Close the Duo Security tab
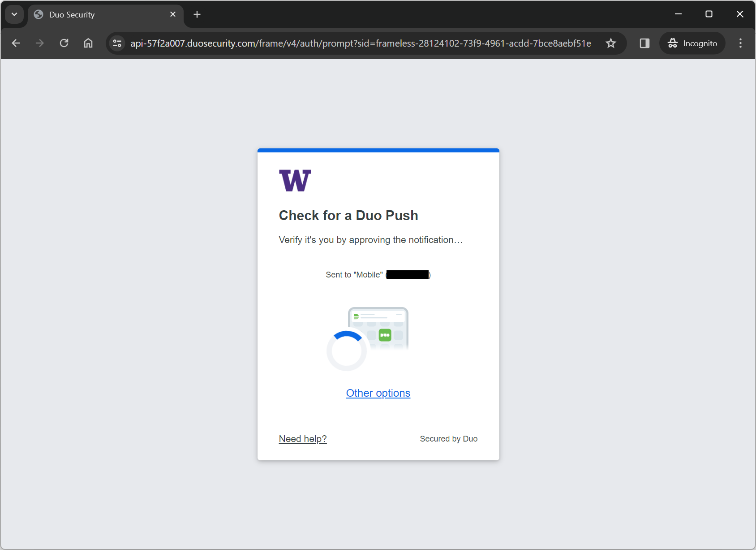The width and height of the screenshot is (756, 550). click(173, 14)
